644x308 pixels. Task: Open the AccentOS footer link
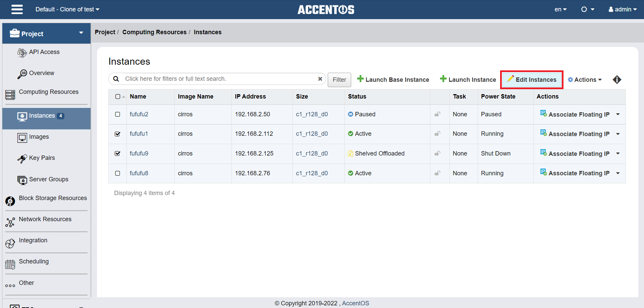356,303
